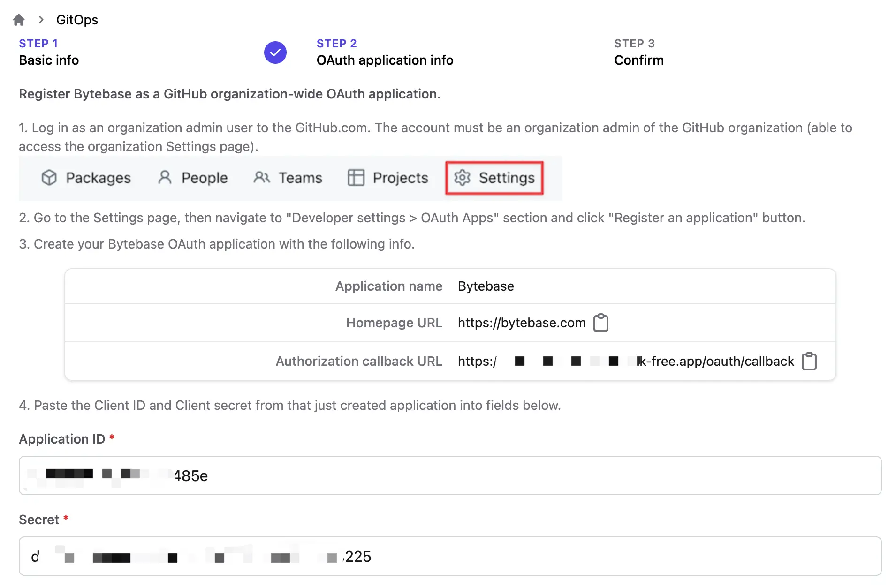Copy the Authorization callback URL with clipboard icon
The width and height of the screenshot is (896, 588).
pyautogui.click(x=809, y=361)
